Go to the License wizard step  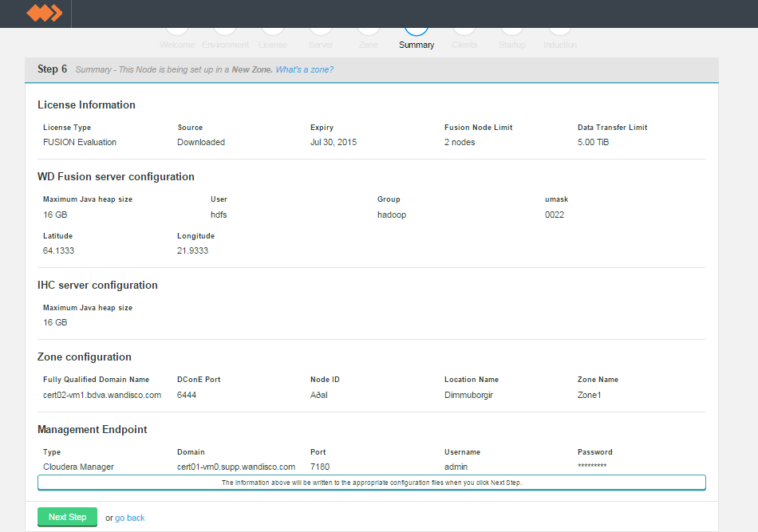click(x=273, y=45)
